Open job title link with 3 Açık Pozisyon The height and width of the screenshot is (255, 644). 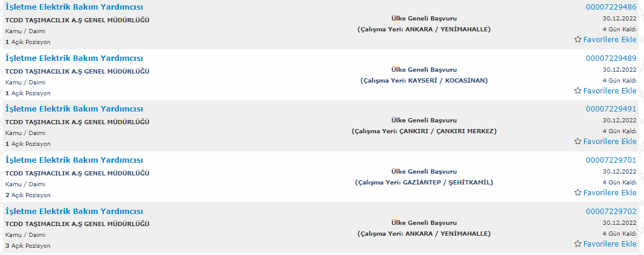74,212
